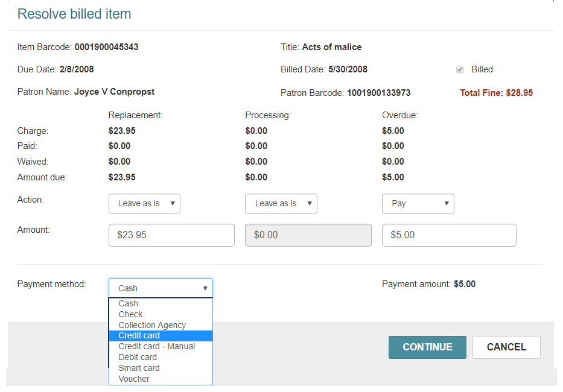Click the Pay dropdown arrow icon
This screenshot has width=563, height=392.
pos(447,204)
